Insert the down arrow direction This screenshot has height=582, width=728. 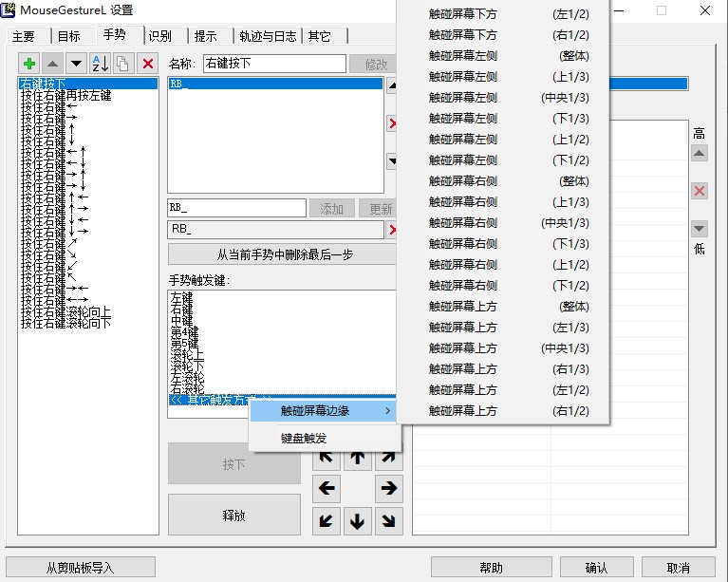(357, 520)
